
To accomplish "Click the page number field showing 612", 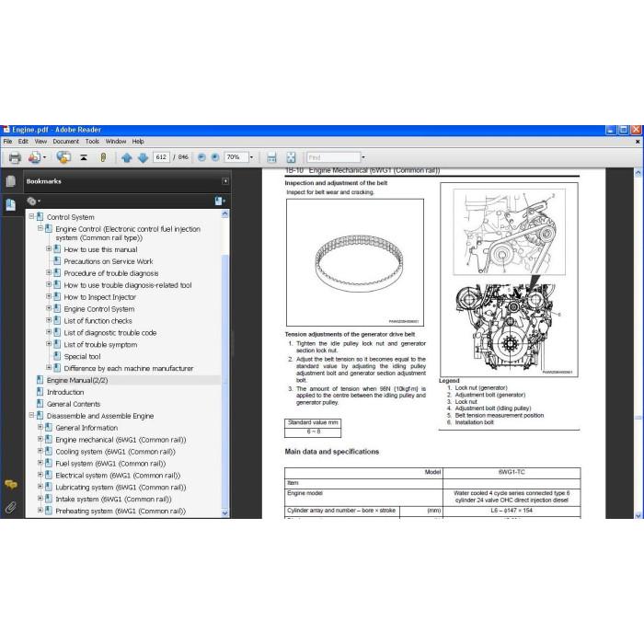I will tap(161, 157).
